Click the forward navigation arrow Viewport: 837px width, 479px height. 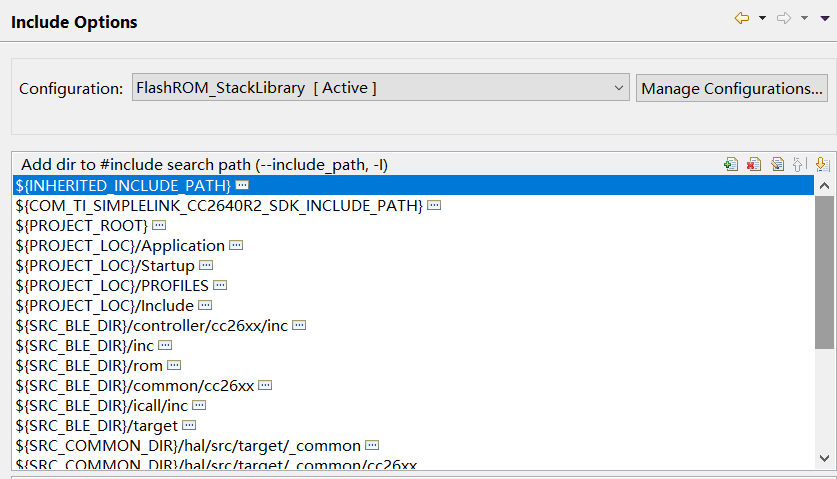(784, 18)
